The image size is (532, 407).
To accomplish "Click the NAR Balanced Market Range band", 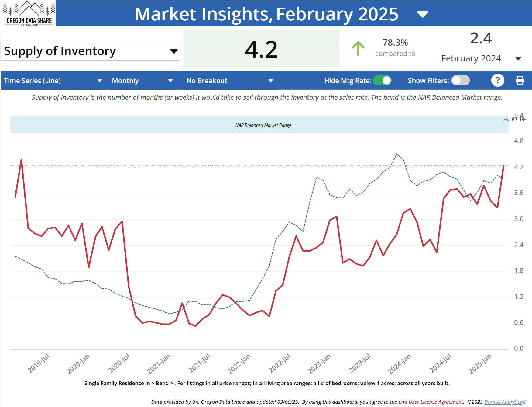I will (263, 125).
